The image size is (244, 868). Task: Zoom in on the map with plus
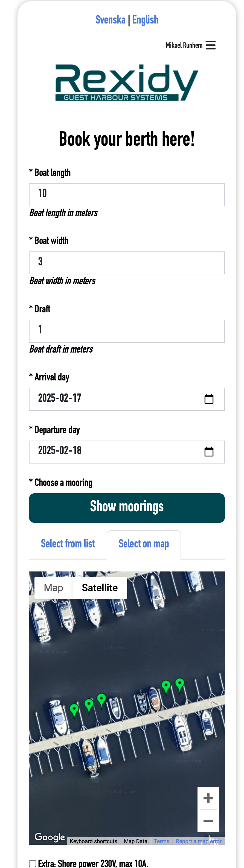click(x=208, y=798)
